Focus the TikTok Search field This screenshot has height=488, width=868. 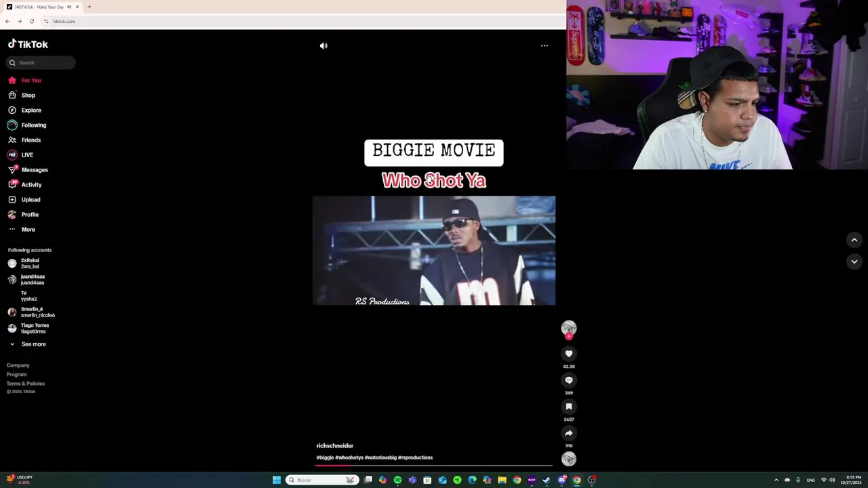41,62
